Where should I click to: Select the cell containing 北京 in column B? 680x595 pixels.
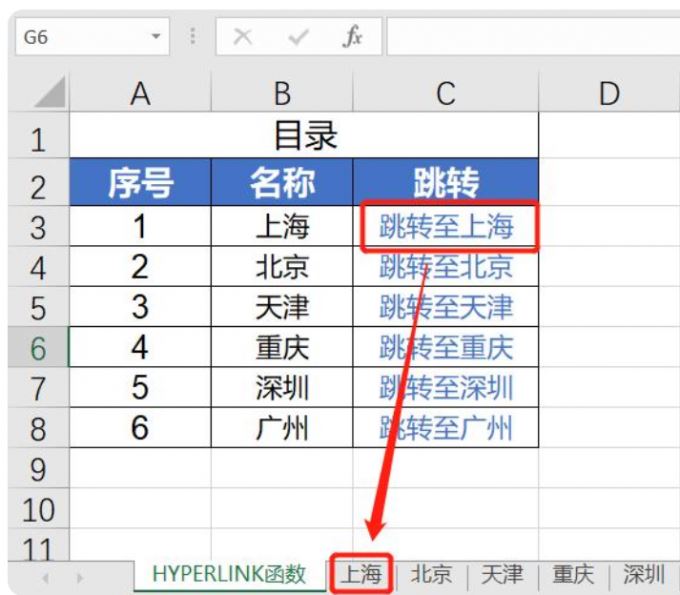pyautogui.click(x=282, y=266)
